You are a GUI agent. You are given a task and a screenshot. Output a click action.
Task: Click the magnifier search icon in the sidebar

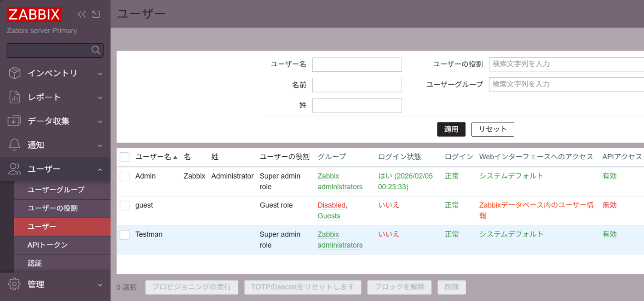[x=96, y=50]
